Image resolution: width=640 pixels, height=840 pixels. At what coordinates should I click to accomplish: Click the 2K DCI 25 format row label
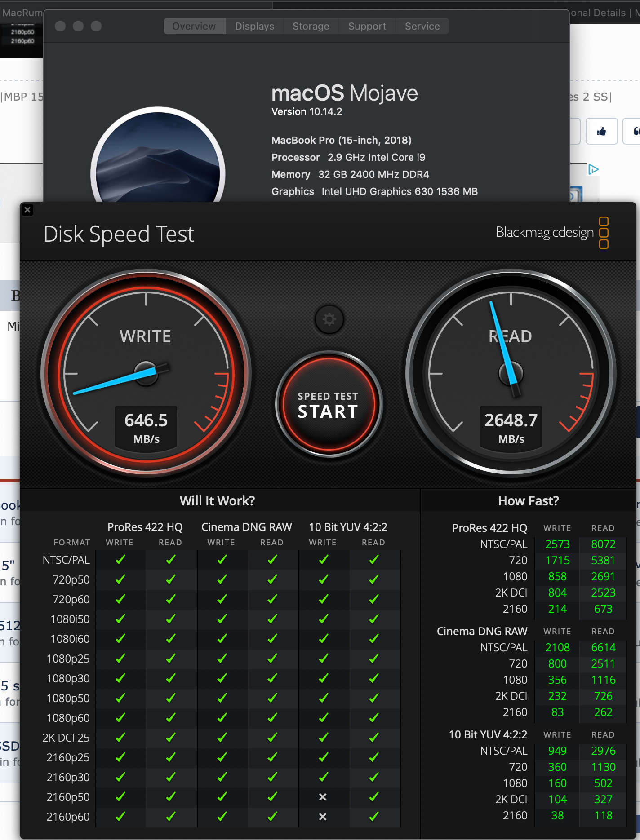tap(66, 738)
